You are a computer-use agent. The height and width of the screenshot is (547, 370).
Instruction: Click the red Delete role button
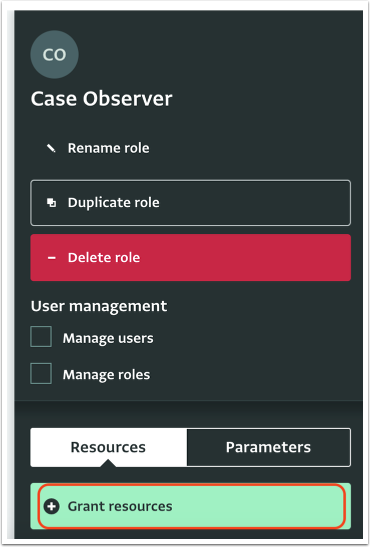(x=190, y=257)
